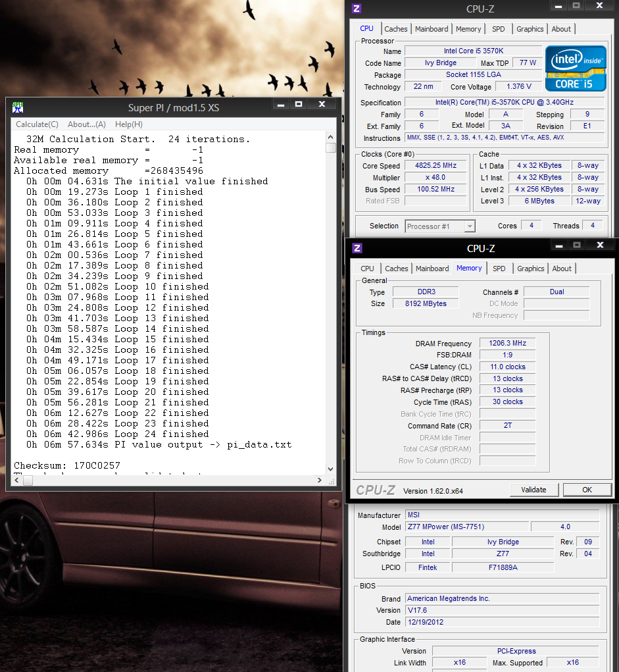Close the Super PI window
619x672 pixels.
[322, 104]
